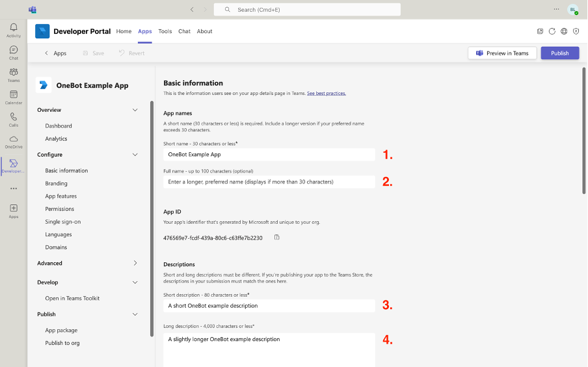Open the BL profile avatar
588x367 pixels.
pos(572,10)
